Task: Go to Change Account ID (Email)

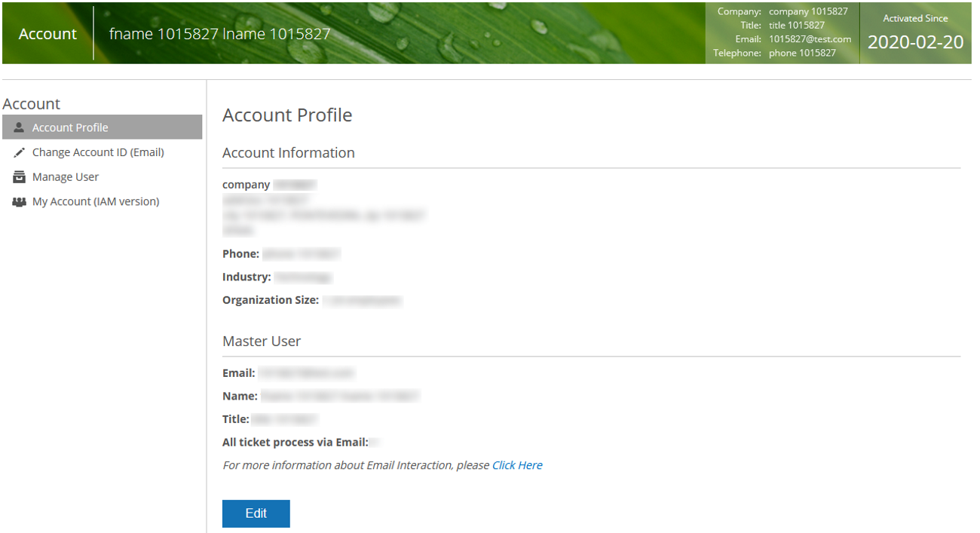Action: coord(98,152)
